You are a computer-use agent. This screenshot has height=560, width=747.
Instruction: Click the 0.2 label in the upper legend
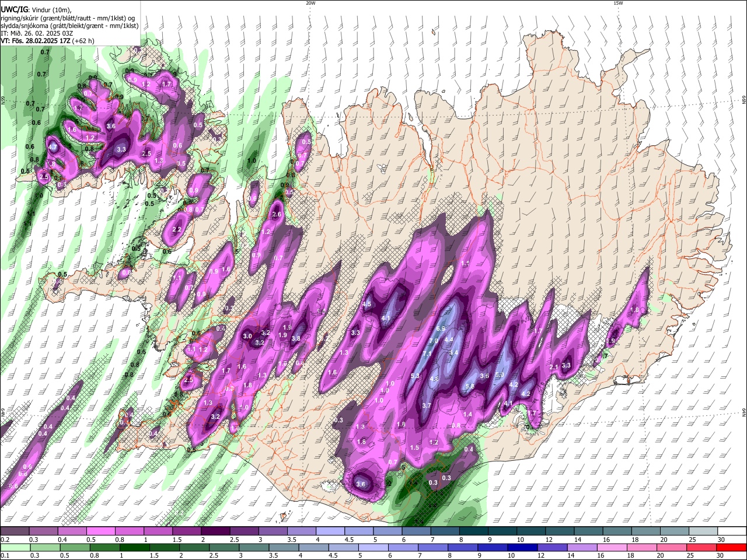pyautogui.click(x=5, y=540)
